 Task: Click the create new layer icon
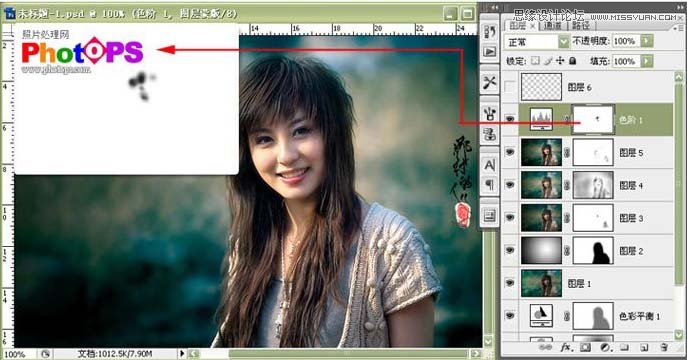[x=644, y=347]
